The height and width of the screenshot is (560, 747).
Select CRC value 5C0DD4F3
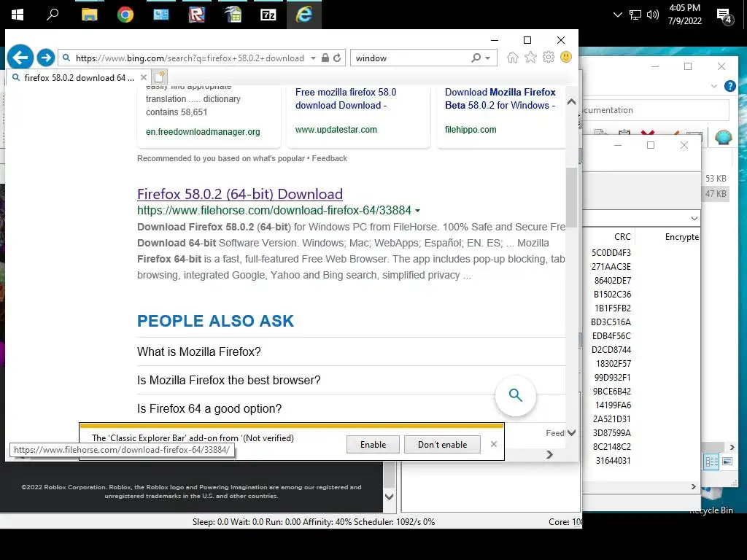pyautogui.click(x=611, y=253)
